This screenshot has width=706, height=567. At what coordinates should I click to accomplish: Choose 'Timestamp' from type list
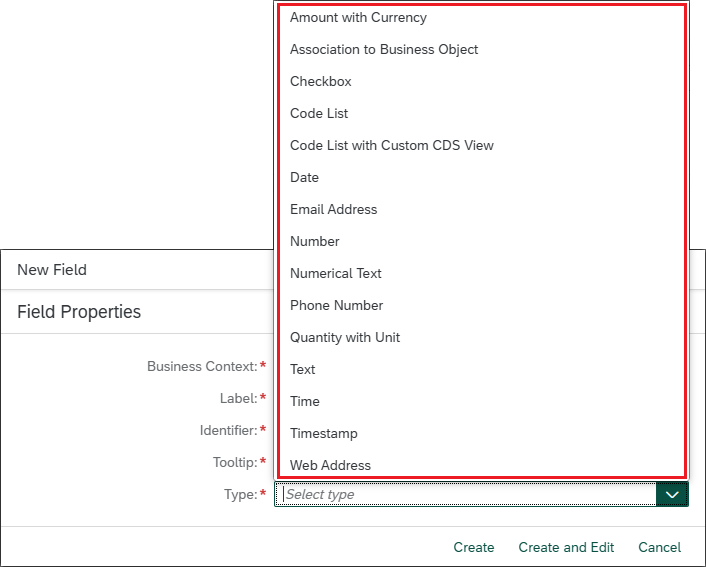tap(324, 433)
